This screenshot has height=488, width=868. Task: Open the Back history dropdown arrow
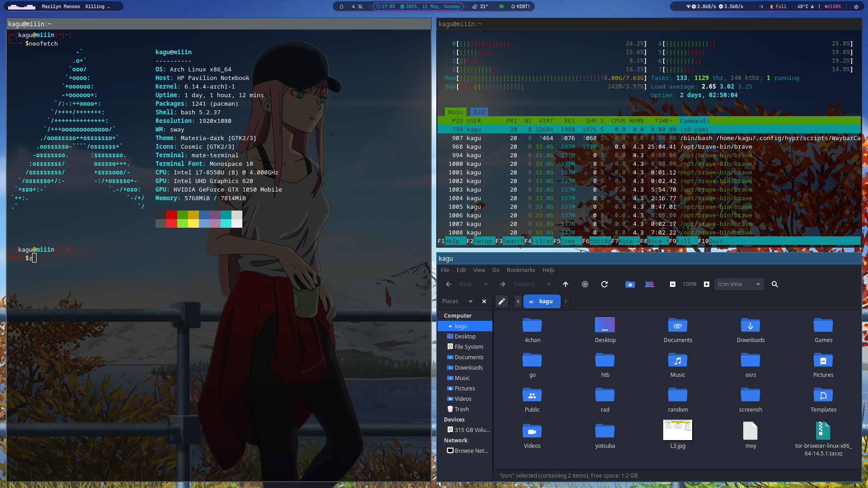click(486, 284)
